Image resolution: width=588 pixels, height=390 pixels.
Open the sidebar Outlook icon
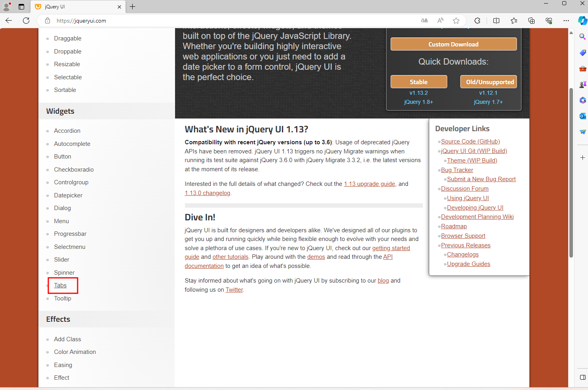point(582,116)
